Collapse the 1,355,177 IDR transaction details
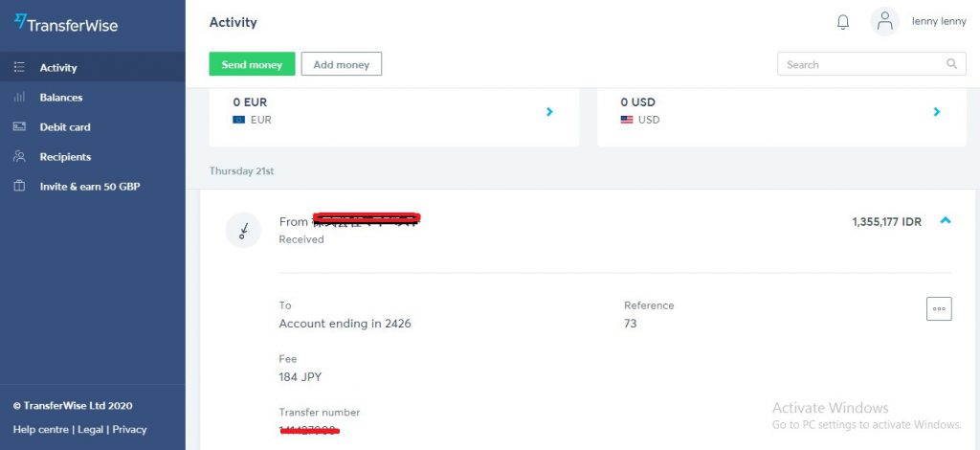The image size is (980, 450). (946, 221)
